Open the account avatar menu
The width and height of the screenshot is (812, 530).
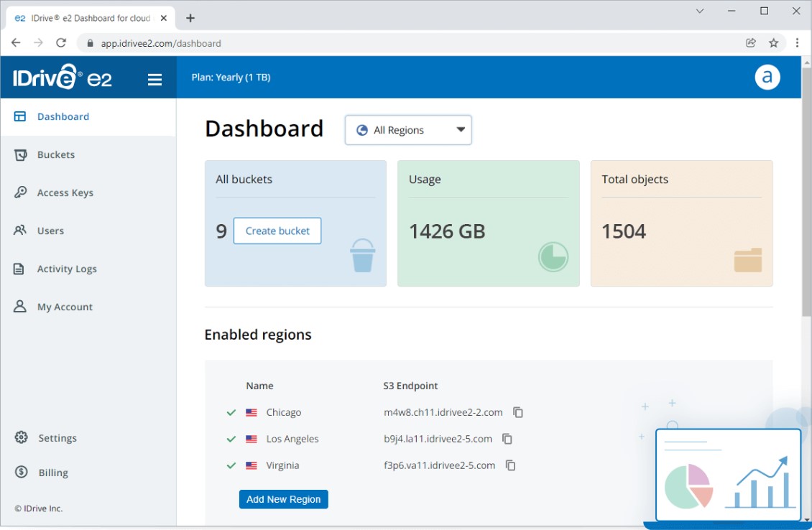pos(767,77)
